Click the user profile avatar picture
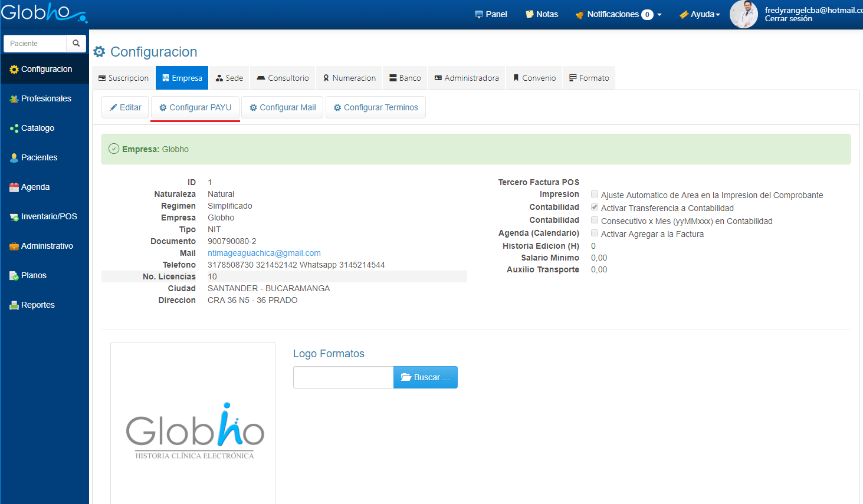Screen dimensions: 863x504 [x=743, y=14]
